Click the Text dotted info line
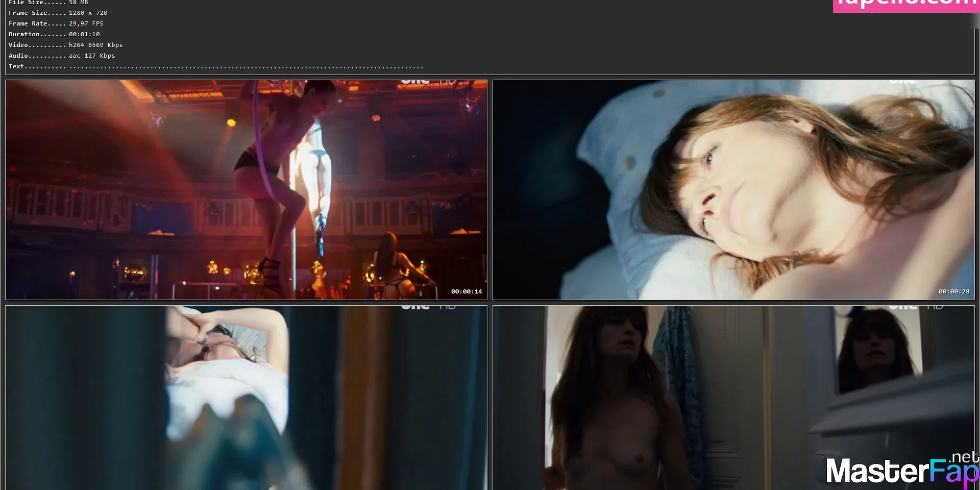This screenshot has height=490, width=980. pos(216,66)
